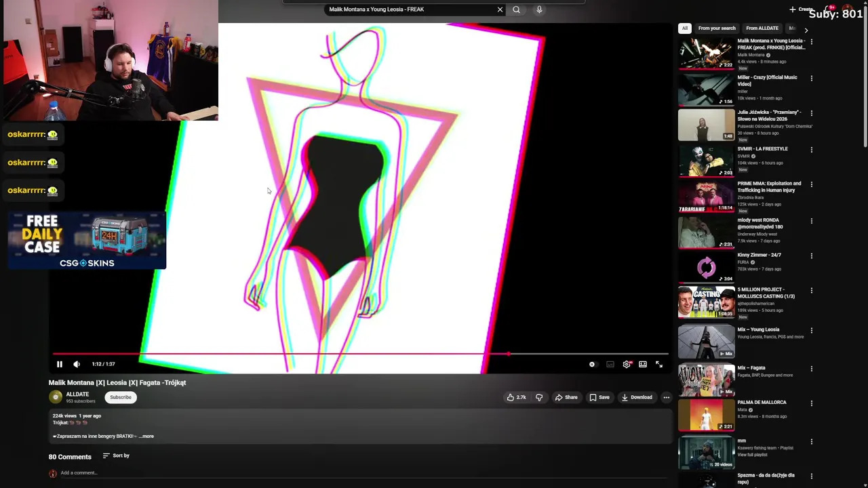Click View full playlist link
The height and width of the screenshot is (488, 868).
[x=752, y=455]
